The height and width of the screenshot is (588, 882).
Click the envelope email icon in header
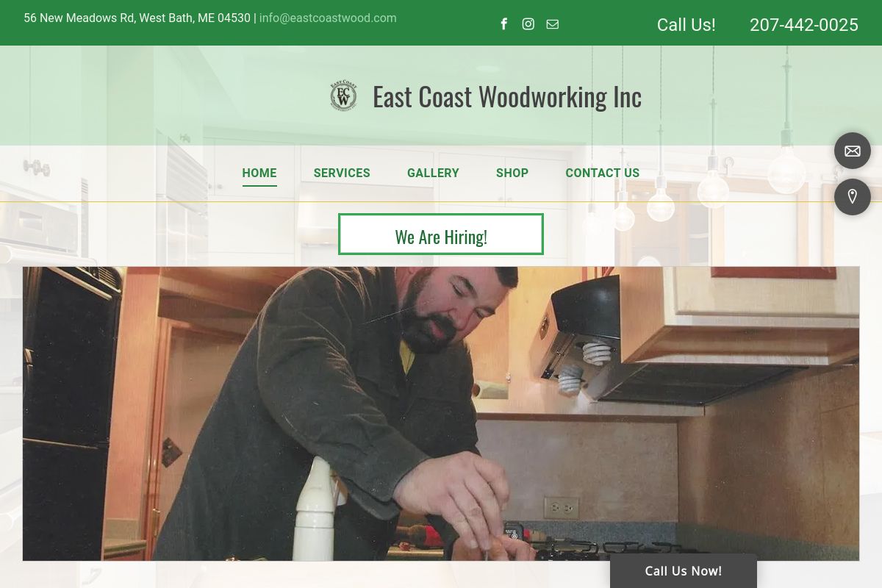(553, 24)
